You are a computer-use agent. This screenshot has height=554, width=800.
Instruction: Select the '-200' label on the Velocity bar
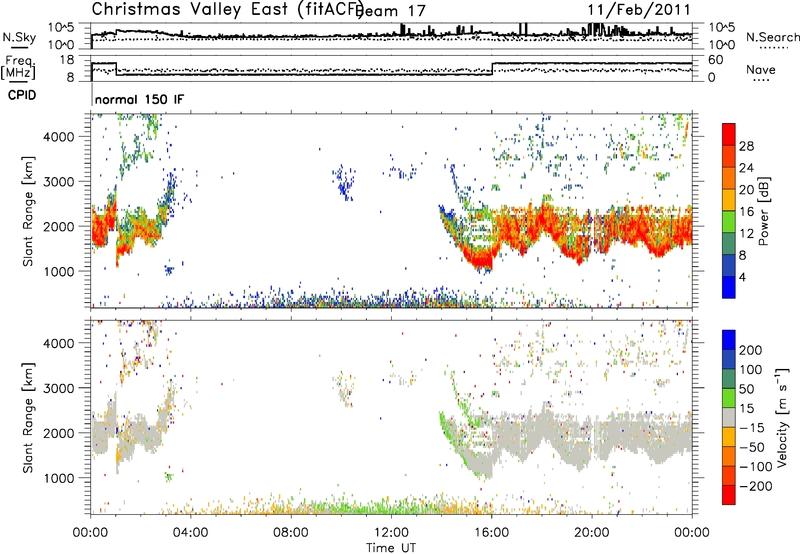pyautogui.click(x=756, y=486)
